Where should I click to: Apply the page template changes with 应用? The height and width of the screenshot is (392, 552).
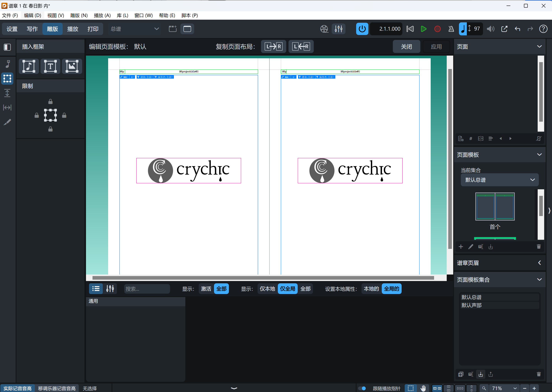tap(436, 46)
